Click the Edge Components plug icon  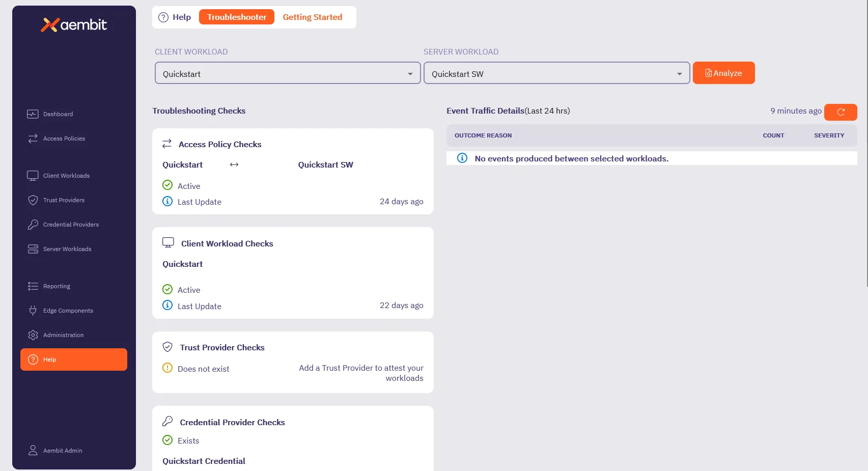pos(33,310)
